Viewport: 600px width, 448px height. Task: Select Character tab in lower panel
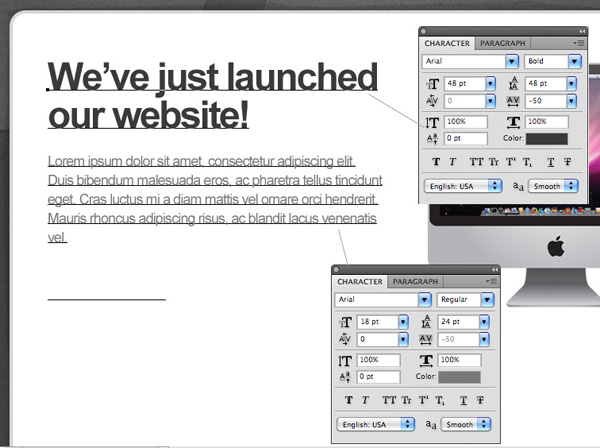(x=360, y=282)
